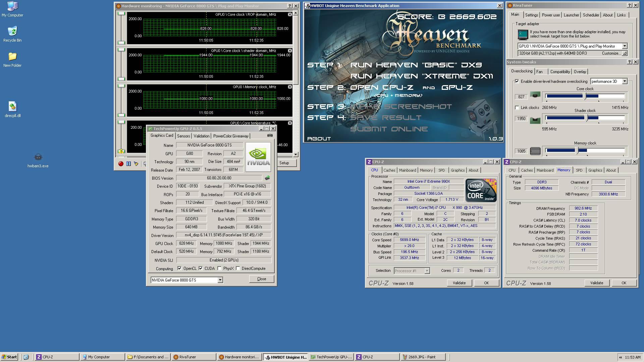Click the memory chip icon in RivaTuner
Screen dimensions: 644x362
tap(535, 151)
